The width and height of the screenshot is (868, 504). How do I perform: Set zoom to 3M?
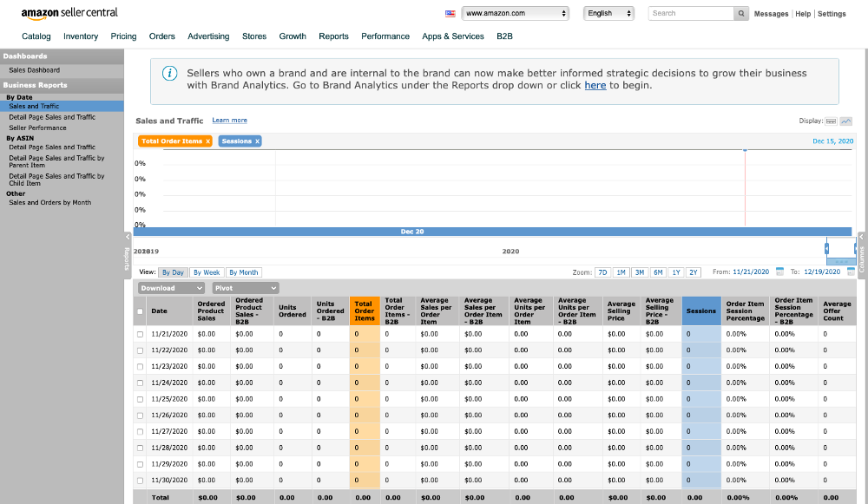640,272
